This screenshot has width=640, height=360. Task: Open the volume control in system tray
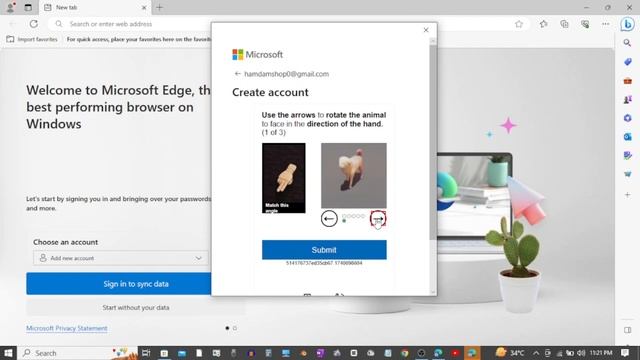[x=581, y=353]
